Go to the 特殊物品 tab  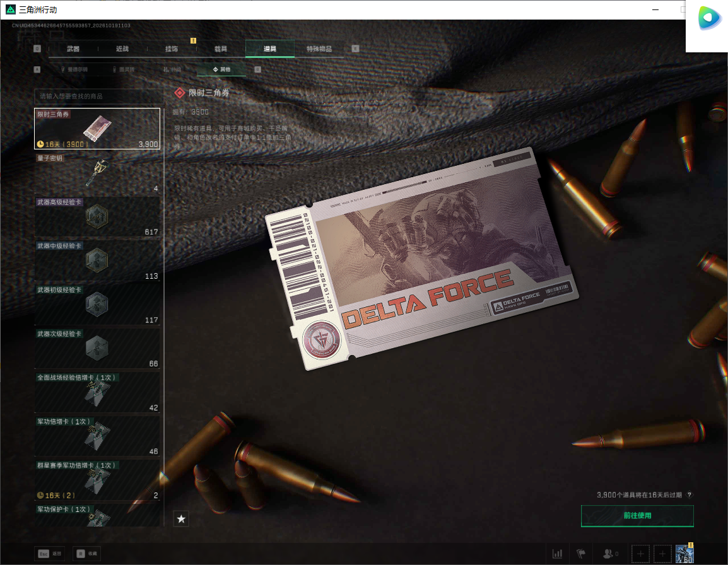coord(319,49)
